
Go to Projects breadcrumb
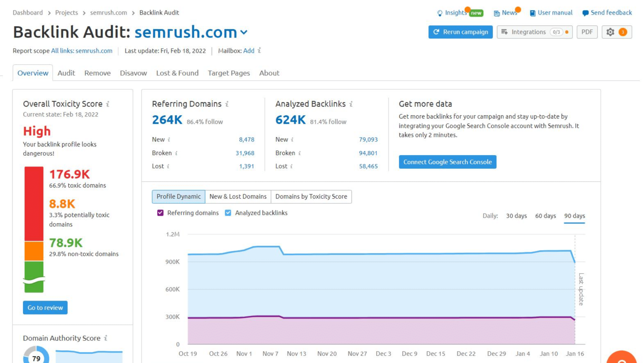click(66, 13)
